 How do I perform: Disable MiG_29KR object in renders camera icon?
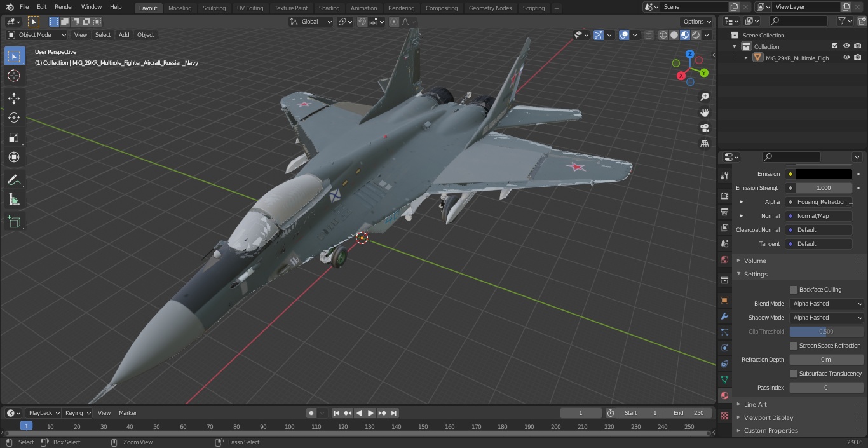[x=858, y=58]
